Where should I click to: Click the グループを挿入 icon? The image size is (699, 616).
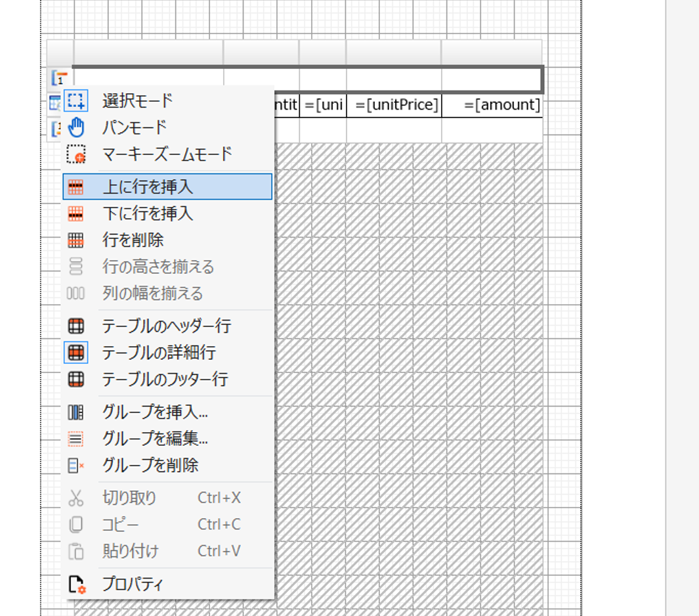click(75, 412)
